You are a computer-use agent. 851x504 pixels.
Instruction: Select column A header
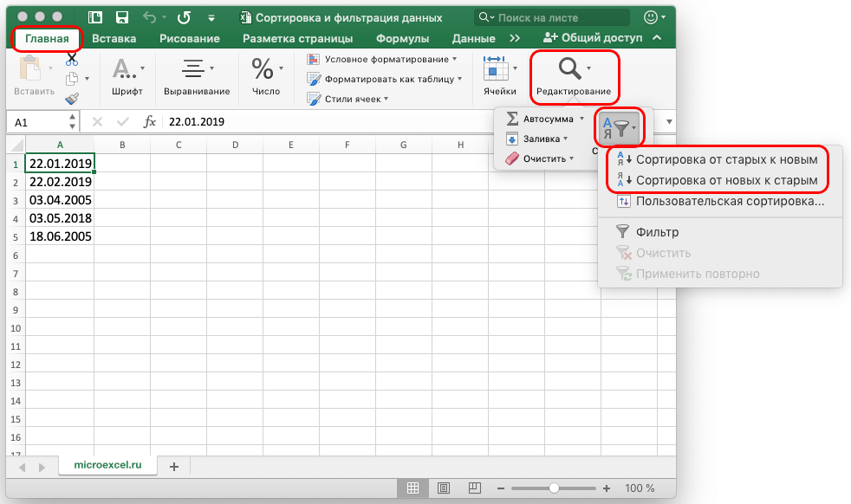pyautogui.click(x=60, y=145)
